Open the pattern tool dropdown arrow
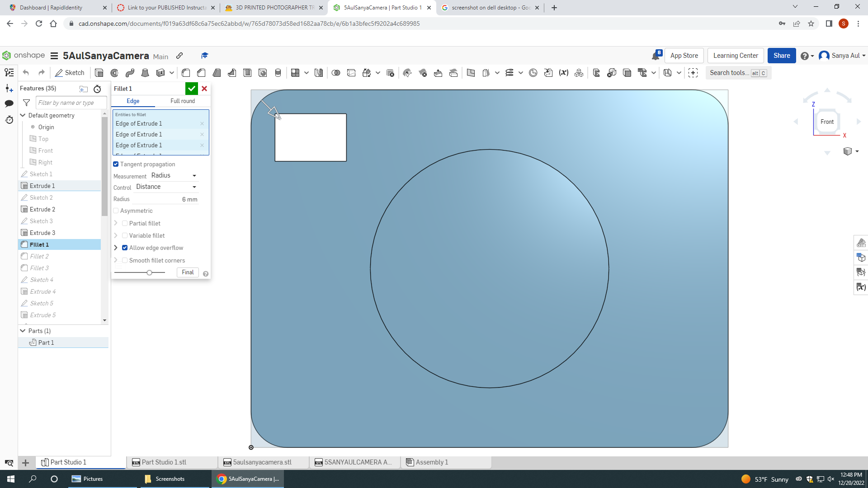Screen dimensions: 868x488 point(307,73)
